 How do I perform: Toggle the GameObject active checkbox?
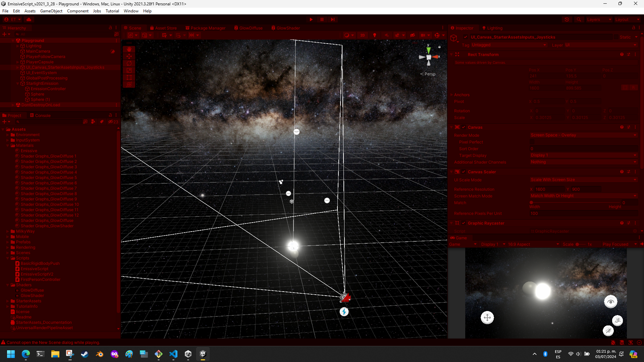point(466,37)
